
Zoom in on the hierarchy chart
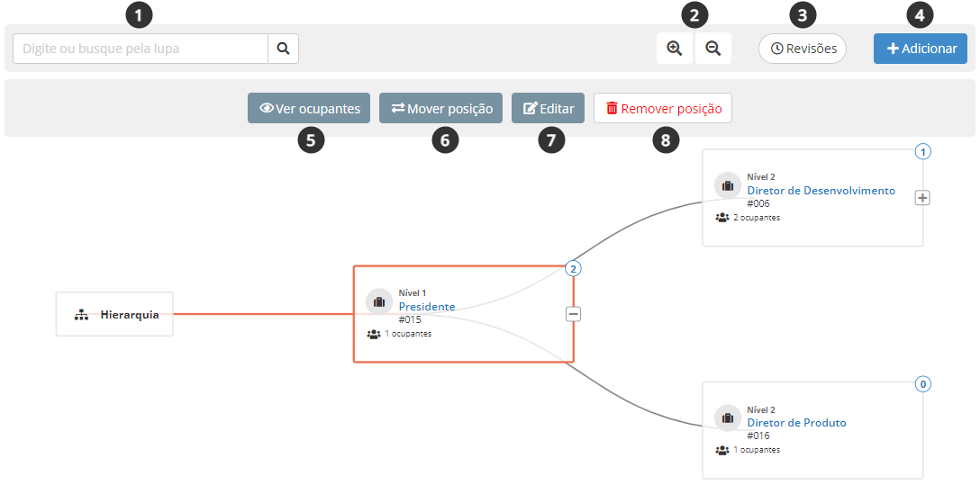click(x=675, y=49)
